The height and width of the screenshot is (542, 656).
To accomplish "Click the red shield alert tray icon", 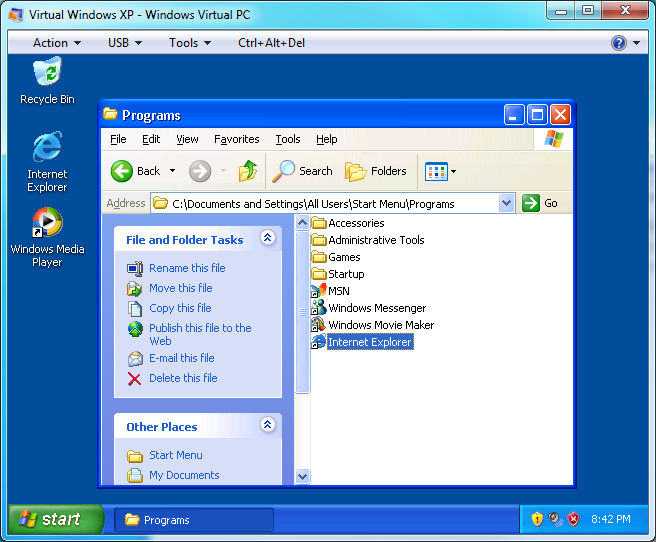I will [x=574, y=519].
